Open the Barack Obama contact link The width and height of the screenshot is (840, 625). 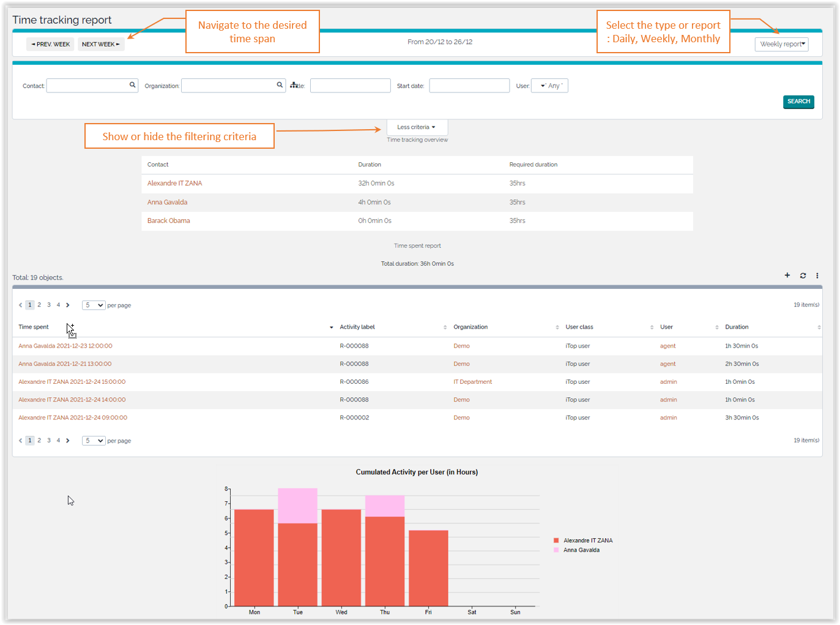(168, 221)
